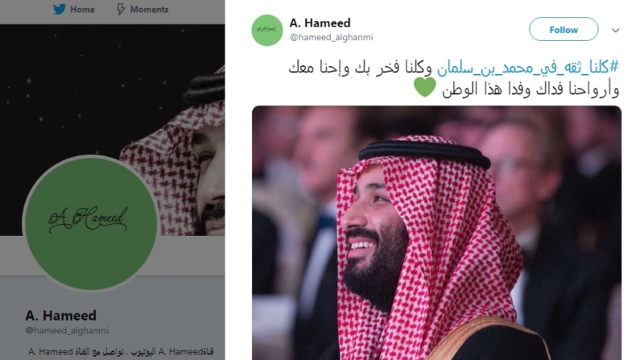This screenshot has width=644, height=360.
Task: Select @hameed_alghanmi handle under profile name
Action: coord(67,330)
